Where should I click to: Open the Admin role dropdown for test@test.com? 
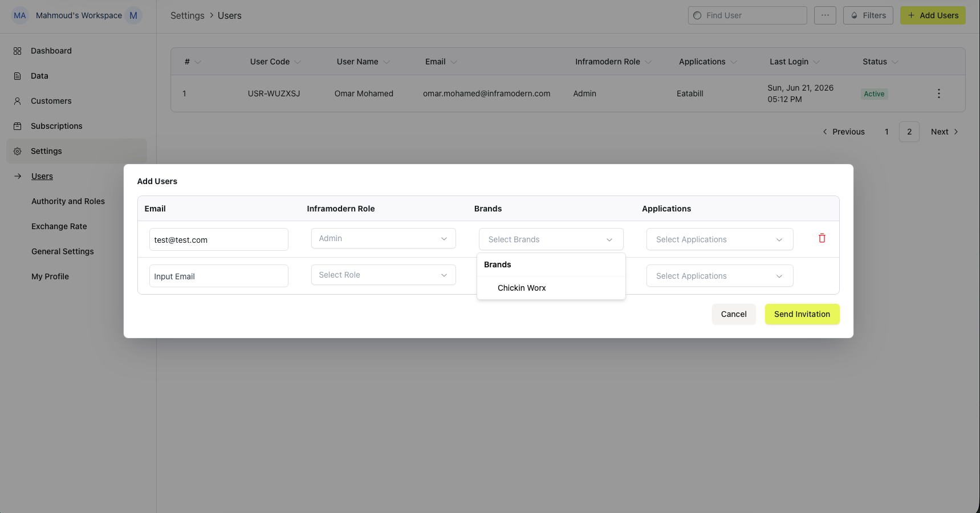(383, 238)
